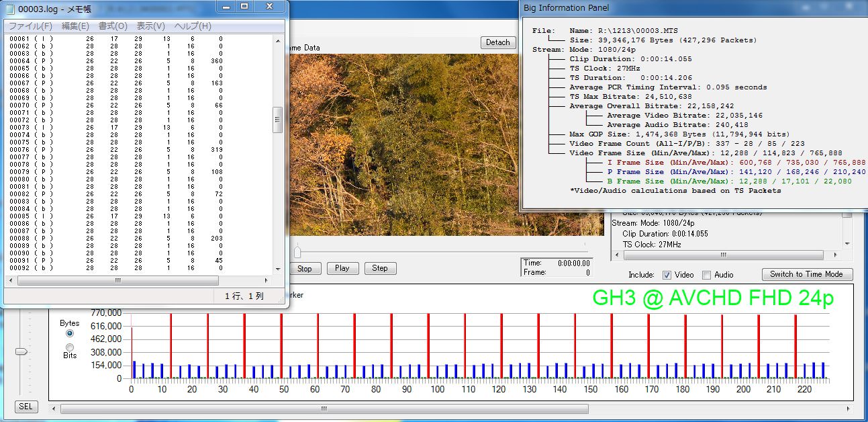Open the ファイル(F) menu in Notepad

[30, 26]
